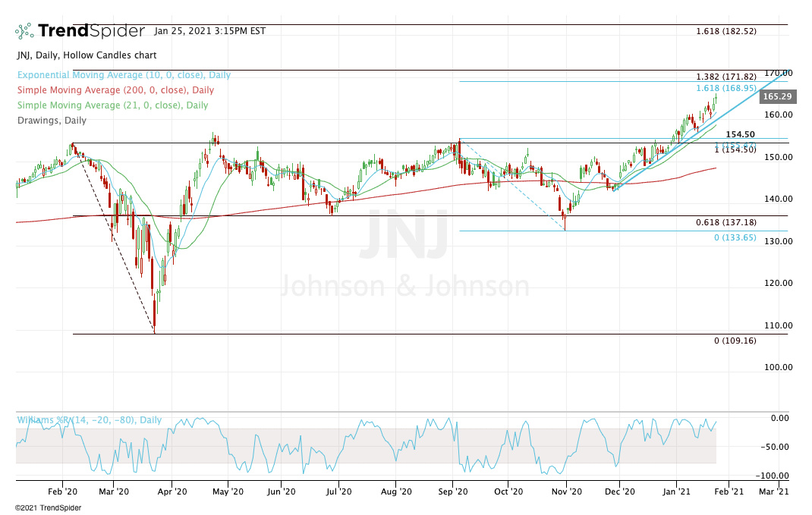Viewport: 812px width, 515px height.
Task: Click the Jun '20 date axis label
Action: (282, 491)
